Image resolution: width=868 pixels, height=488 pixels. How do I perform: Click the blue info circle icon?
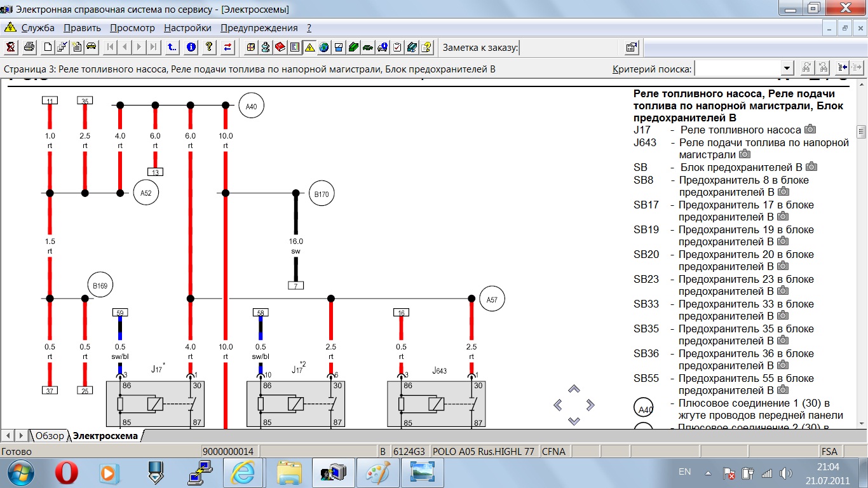pos(191,47)
